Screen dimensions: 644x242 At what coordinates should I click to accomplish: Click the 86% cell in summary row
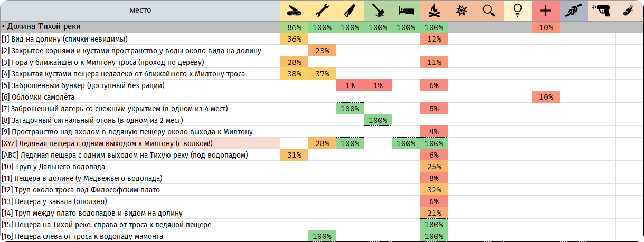point(294,27)
